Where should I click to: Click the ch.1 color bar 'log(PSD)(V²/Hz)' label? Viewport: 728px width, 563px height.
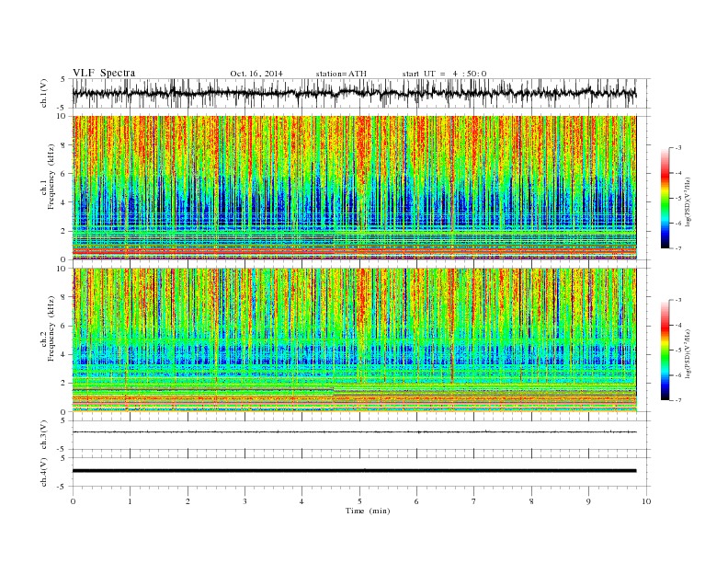689,201
